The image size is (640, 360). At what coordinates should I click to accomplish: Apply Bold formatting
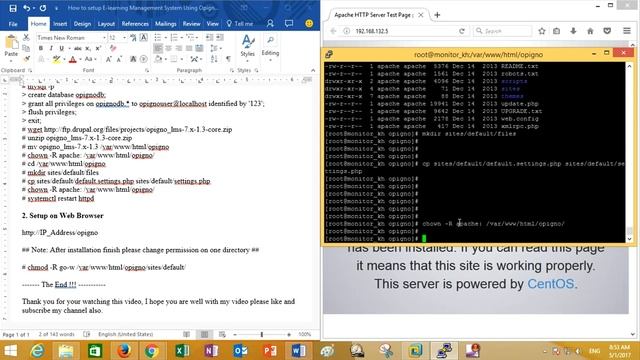(x=41, y=49)
